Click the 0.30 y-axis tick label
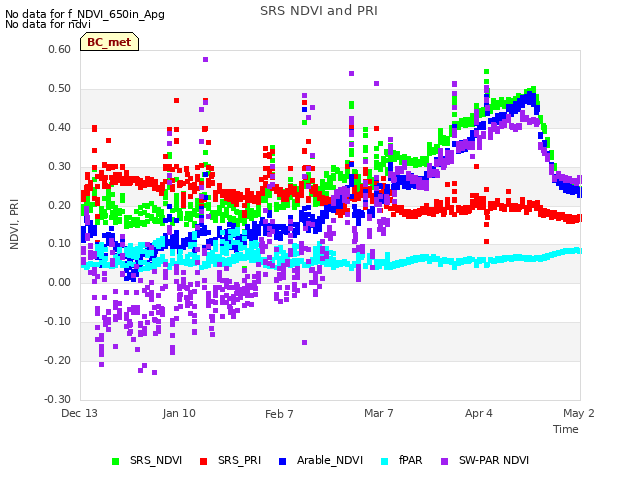 60,167
